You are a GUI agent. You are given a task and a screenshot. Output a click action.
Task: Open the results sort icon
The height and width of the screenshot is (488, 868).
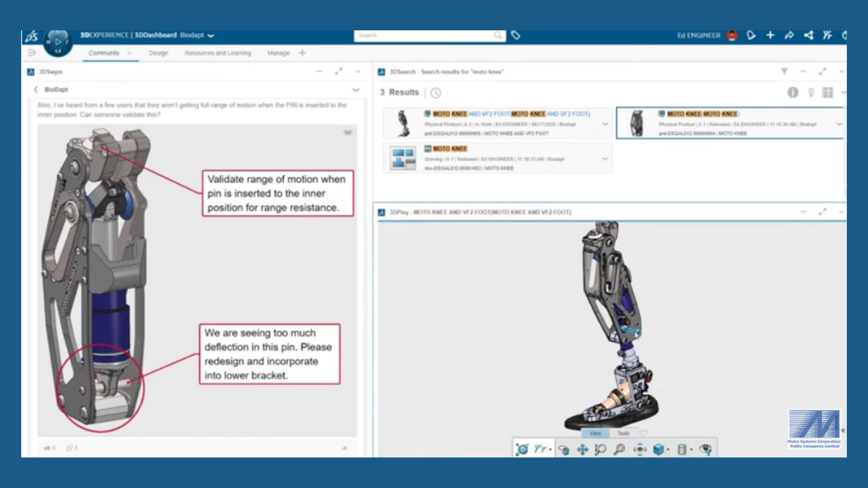[x=811, y=93]
